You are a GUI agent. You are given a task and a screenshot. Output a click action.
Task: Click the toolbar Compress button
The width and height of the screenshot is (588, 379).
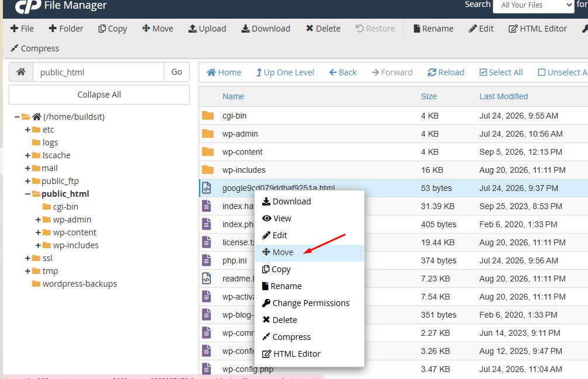point(34,48)
